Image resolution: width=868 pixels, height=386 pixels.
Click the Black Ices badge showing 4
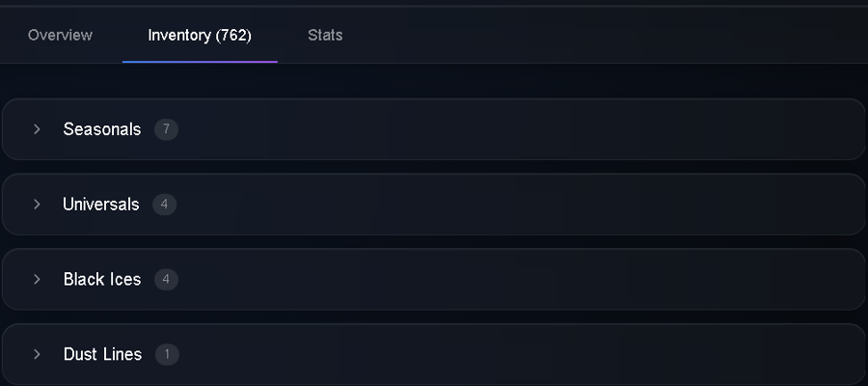click(x=166, y=280)
